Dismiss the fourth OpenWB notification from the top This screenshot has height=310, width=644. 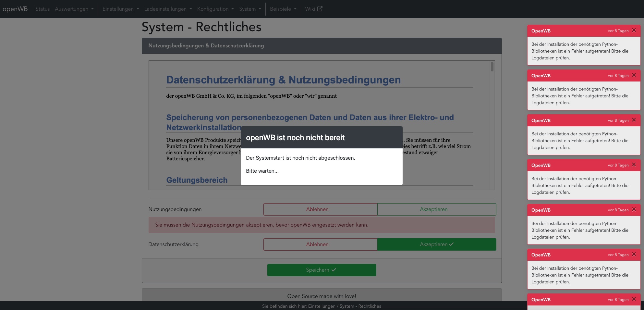[634, 165]
